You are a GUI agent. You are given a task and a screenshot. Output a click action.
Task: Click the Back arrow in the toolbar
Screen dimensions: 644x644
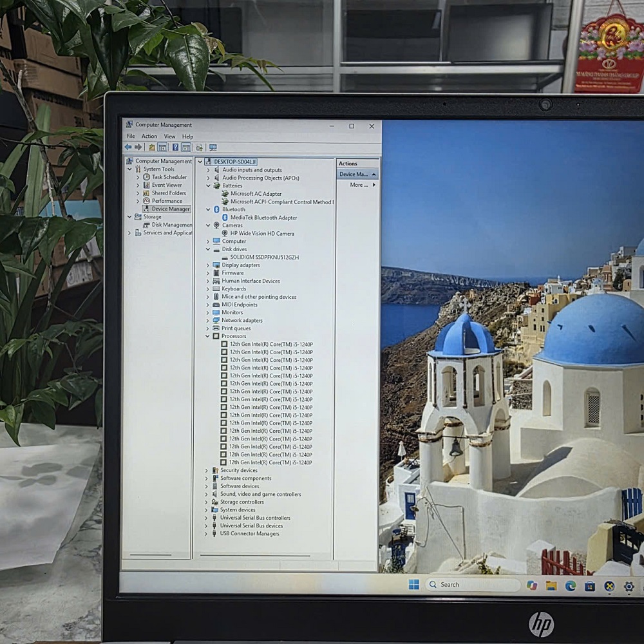click(x=128, y=147)
